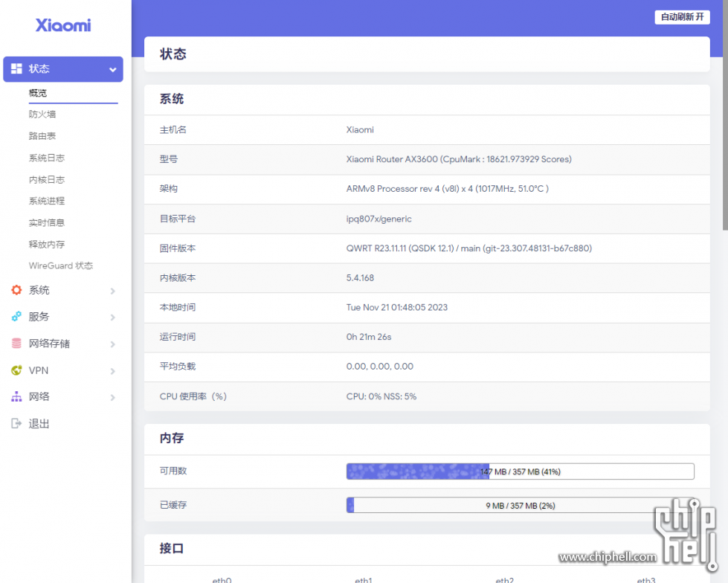The image size is (728, 583).
Task: Click the ipq807x/generic platform value
Action: point(379,219)
